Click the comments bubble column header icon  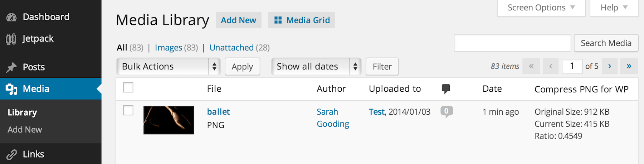click(446, 89)
